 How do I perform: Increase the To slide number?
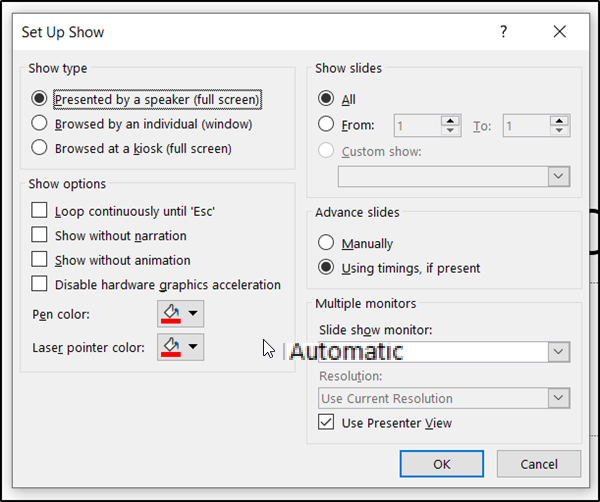(559, 121)
